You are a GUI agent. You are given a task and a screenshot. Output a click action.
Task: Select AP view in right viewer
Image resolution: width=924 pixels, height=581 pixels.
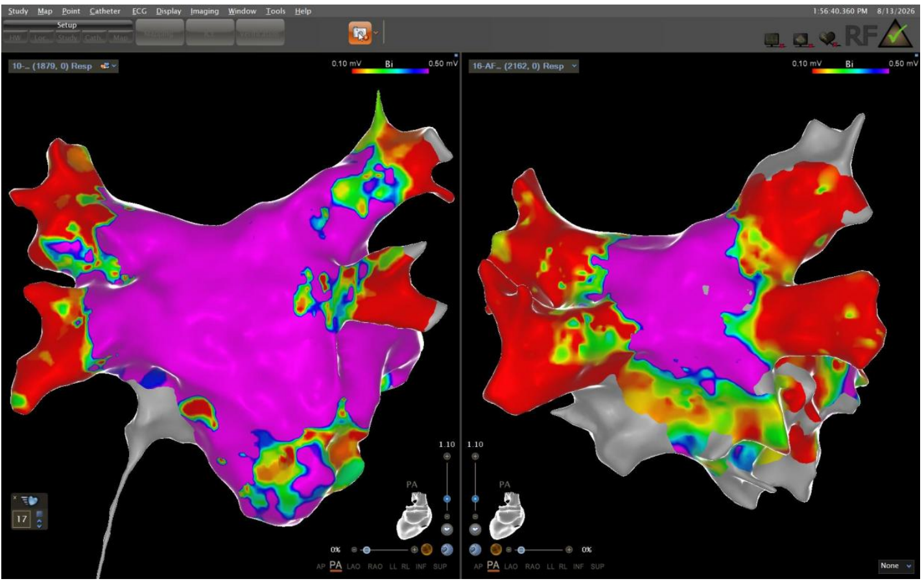(x=478, y=566)
